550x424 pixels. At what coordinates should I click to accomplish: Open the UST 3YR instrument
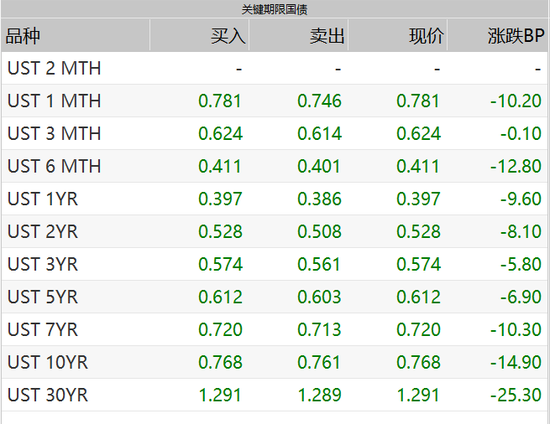tap(43, 264)
